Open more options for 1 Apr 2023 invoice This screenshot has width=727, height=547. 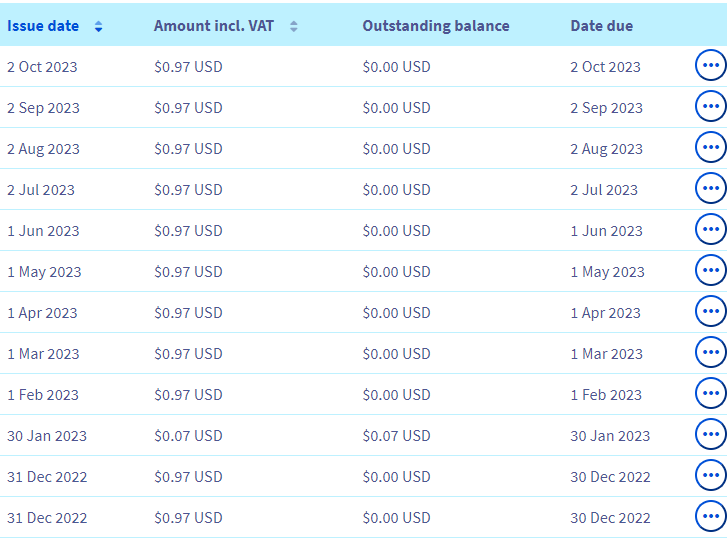coord(710,311)
